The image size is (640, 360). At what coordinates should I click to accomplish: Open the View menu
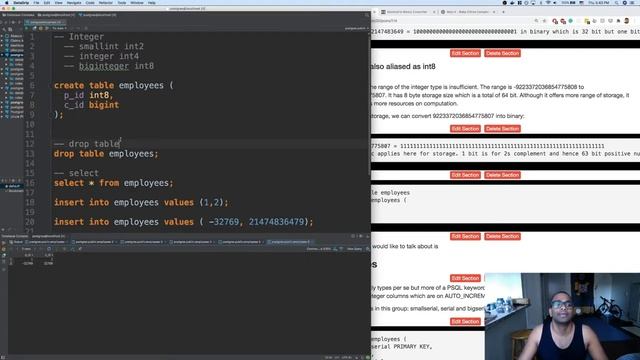pyautogui.click(x=58, y=3)
